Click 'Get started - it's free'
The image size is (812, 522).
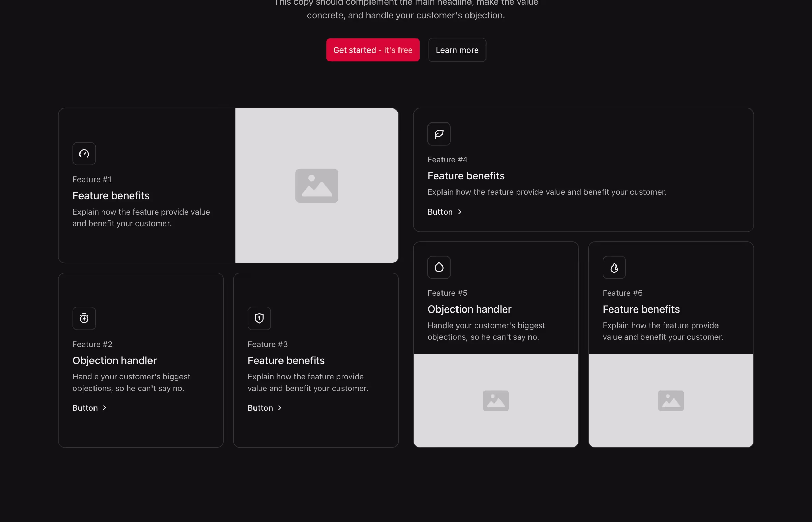(373, 50)
